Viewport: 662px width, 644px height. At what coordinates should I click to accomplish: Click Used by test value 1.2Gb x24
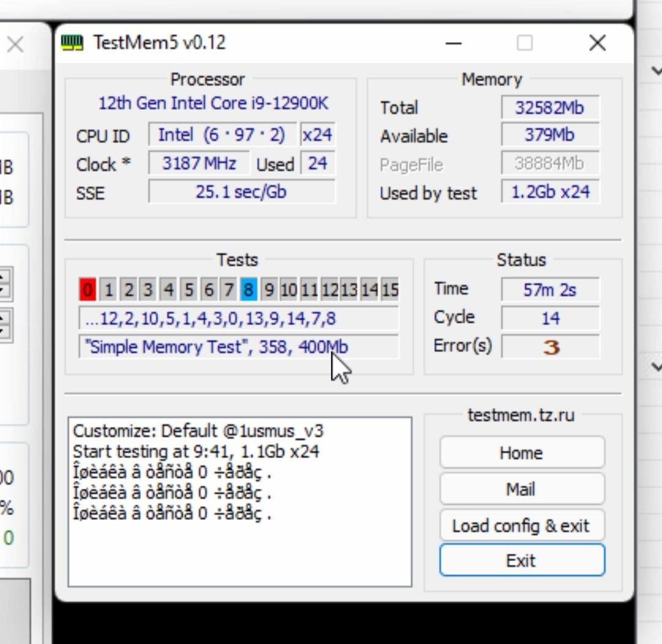(550, 192)
